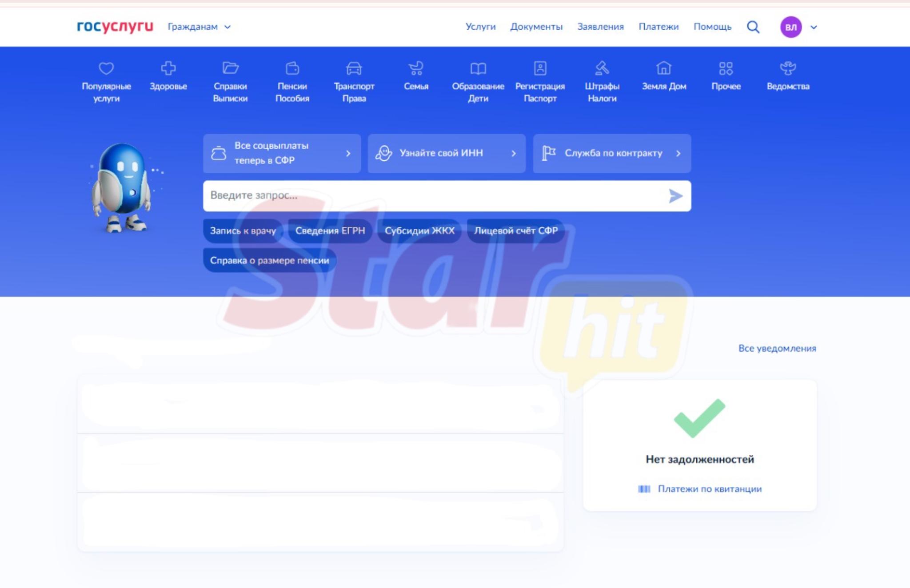
Task: Open Служба по контракту banner
Action: (612, 153)
